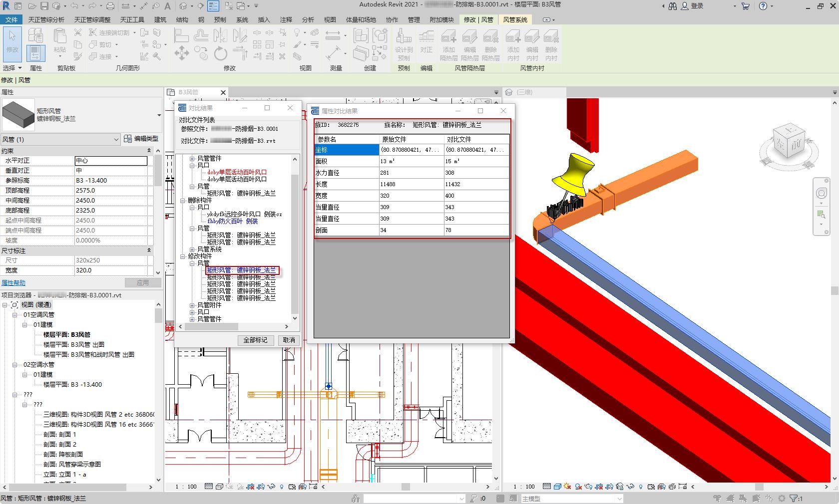
Task: Expand the 风管附件 node in comparison tree
Action: (x=192, y=305)
